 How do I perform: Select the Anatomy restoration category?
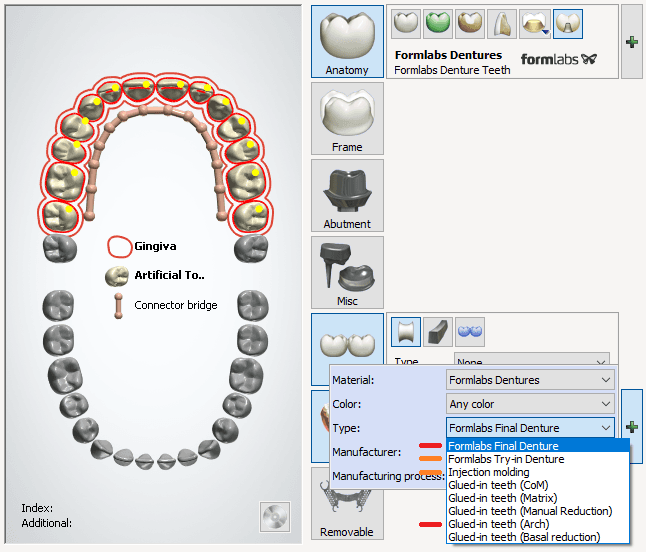347,42
